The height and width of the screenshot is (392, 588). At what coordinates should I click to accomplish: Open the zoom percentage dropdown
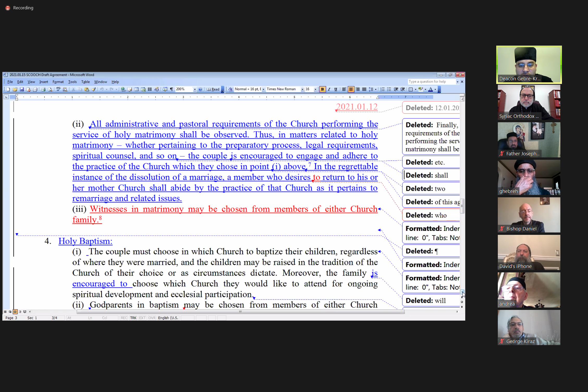pos(194,89)
